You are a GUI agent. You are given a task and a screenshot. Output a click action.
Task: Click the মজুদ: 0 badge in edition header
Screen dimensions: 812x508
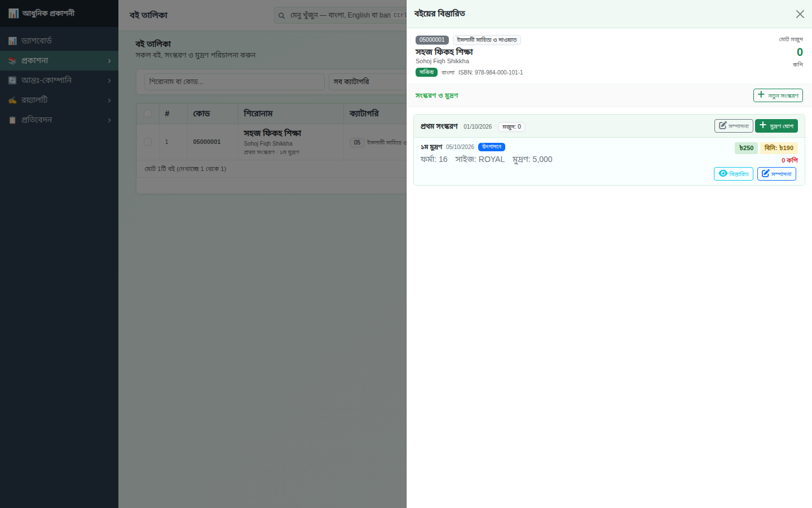click(x=511, y=127)
